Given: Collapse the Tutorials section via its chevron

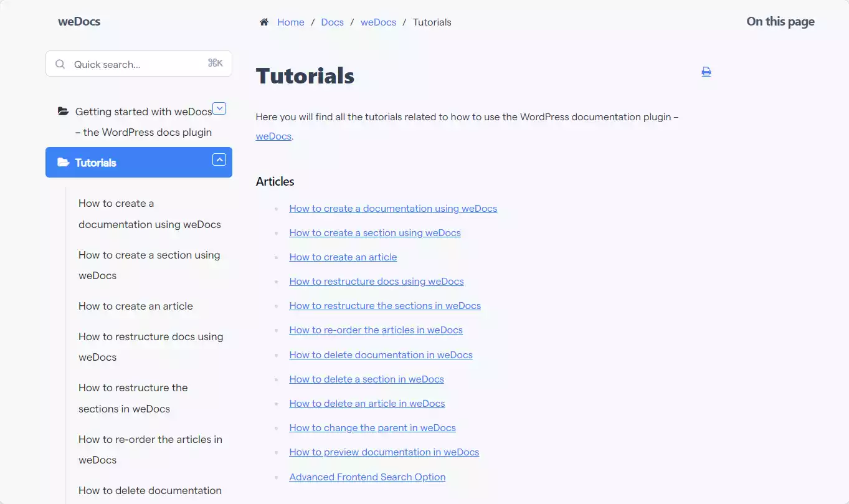Looking at the screenshot, I should tap(219, 159).
